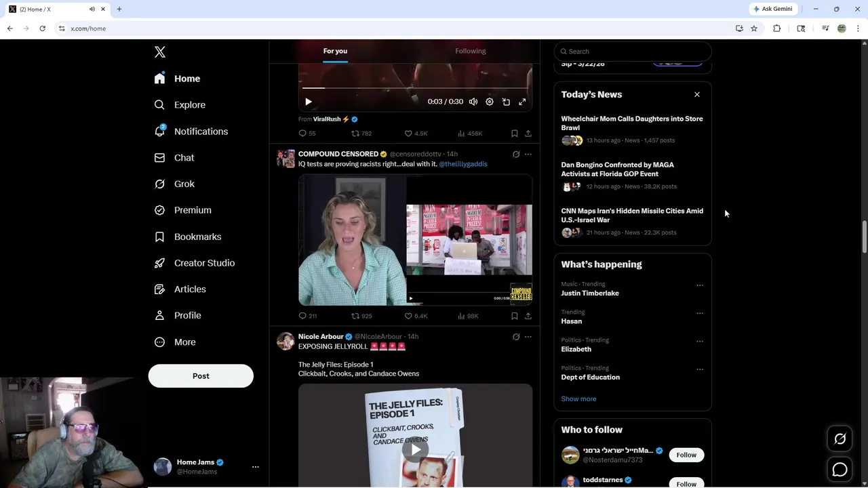Bookmark this page with the star icon
Image resolution: width=868 pixels, height=488 pixels.
click(754, 28)
